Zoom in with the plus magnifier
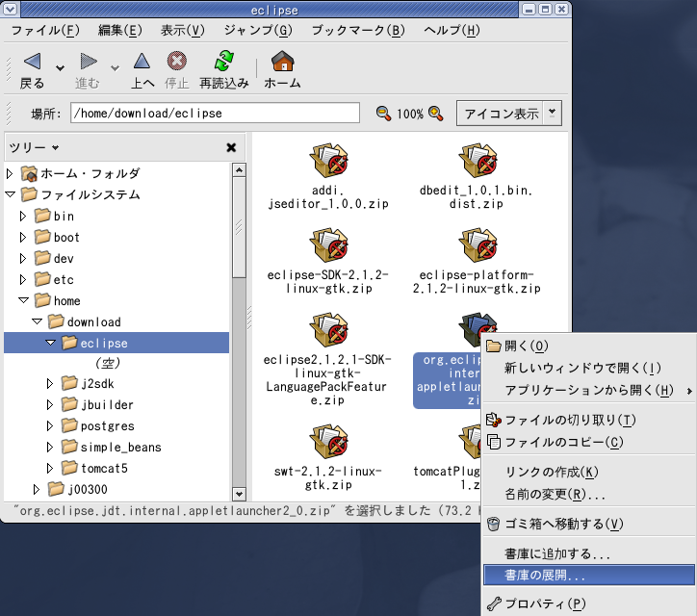Viewport: 697px width, 616px height. (x=435, y=114)
